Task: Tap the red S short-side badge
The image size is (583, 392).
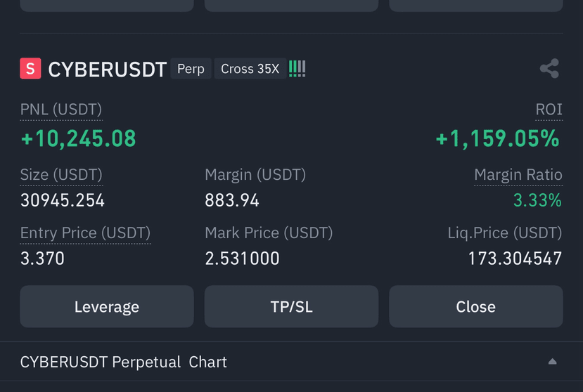Action: [30, 68]
